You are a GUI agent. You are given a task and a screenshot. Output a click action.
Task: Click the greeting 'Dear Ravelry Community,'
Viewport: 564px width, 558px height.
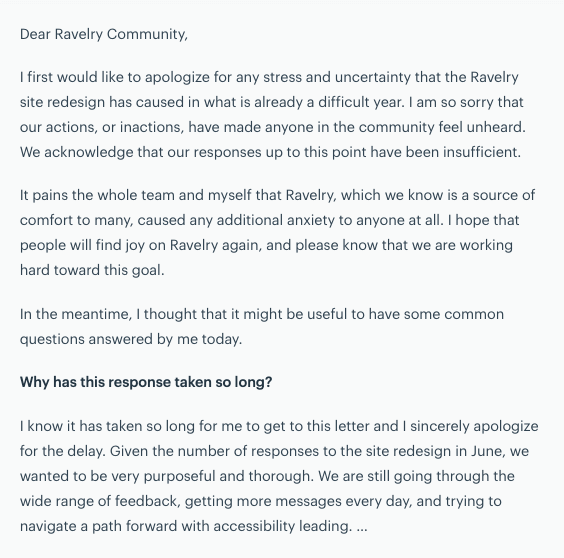[x=104, y=35]
